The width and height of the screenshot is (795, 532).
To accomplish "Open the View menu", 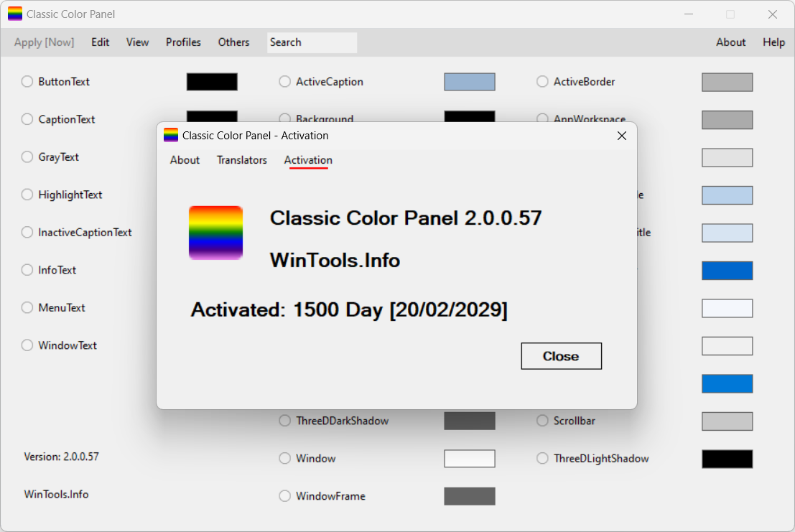I will click(137, 42).
